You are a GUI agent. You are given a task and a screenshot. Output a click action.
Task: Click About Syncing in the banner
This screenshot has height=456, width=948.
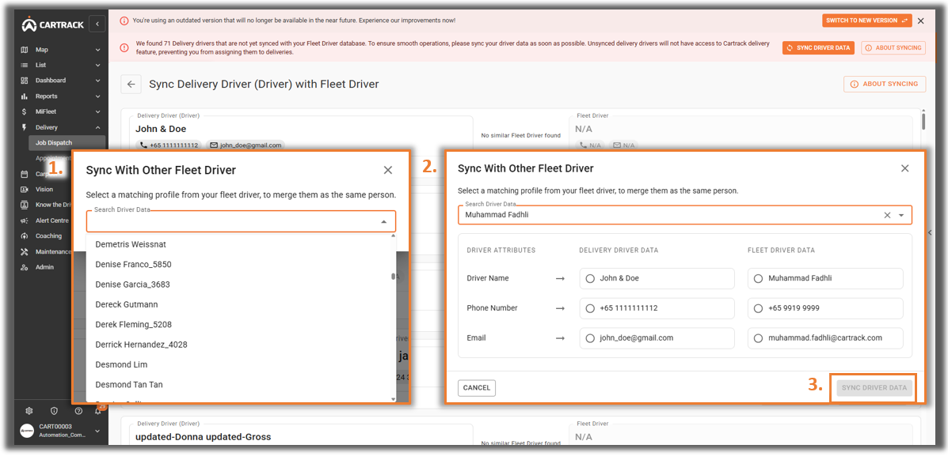point(894,48)
